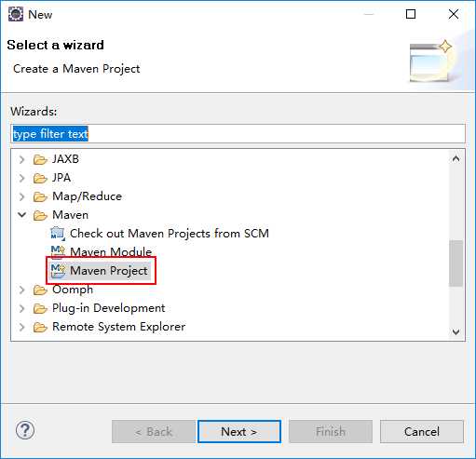Image resolution: width=476 pixels, height=459 pixels.
Task: Click the Maven folder icon
Action: [x=40, y=215]
